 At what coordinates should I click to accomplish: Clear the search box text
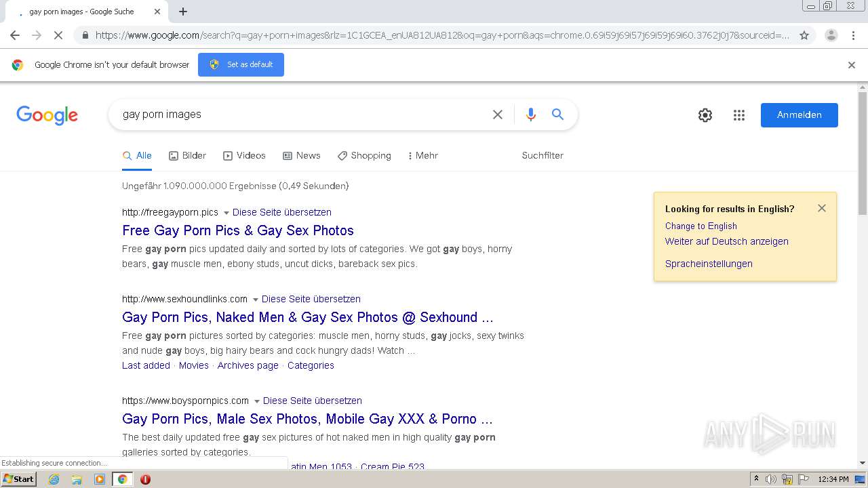tap(498, 115)
